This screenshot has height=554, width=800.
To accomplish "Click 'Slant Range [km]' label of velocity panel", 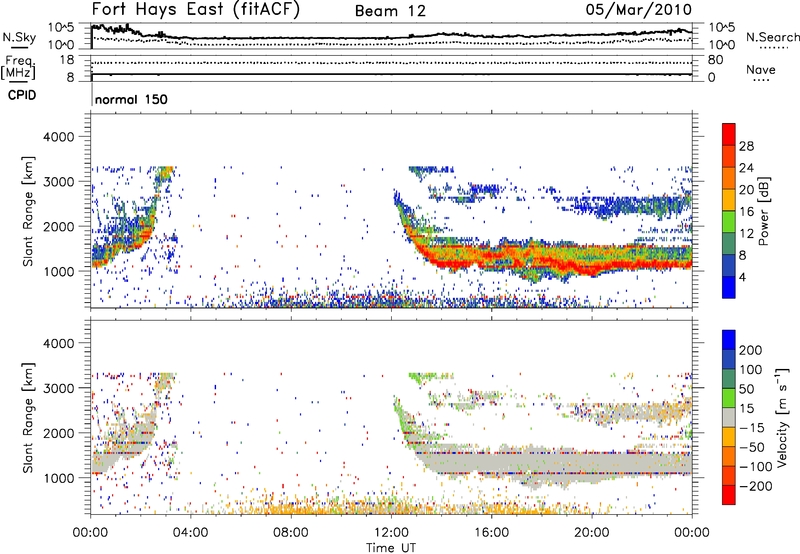I will click(28, 417).
